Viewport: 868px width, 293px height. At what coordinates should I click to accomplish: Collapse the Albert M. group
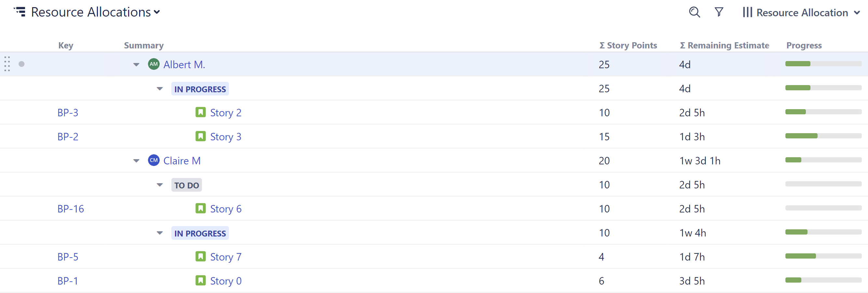pyautogui.click(x=136, y=64)
